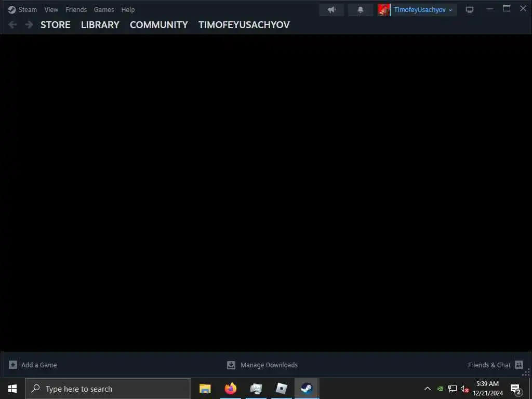The image size is (532, 399).
Task: Open the COMMUNITY tab
Action: [159, 25]
